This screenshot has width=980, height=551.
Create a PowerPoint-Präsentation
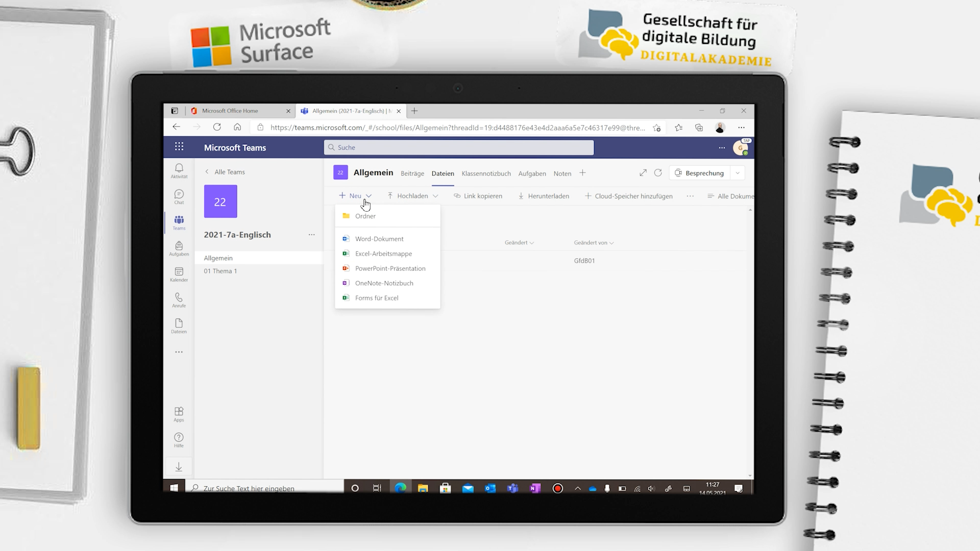(x=387, y=268)
